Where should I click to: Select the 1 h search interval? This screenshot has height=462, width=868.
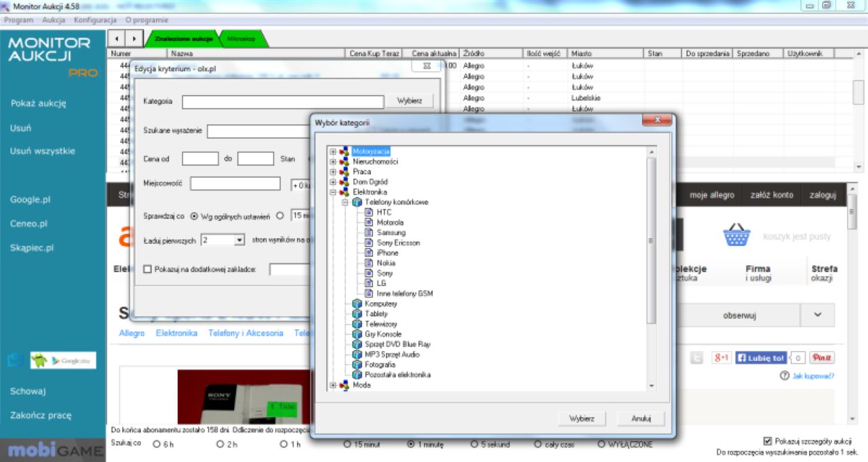click(283, 444)
